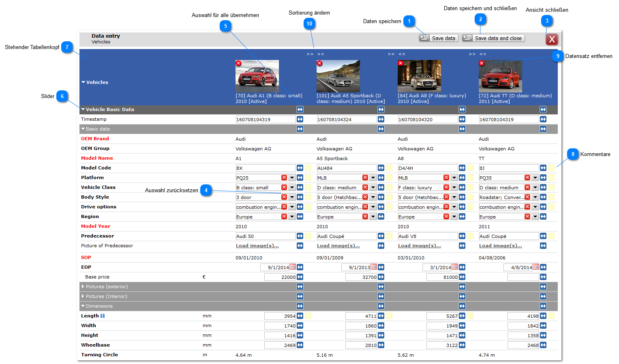Open Audi A5 Body Style dropdown
The width and height of the screenshot is (619, 364).
[x=373, y=197]
